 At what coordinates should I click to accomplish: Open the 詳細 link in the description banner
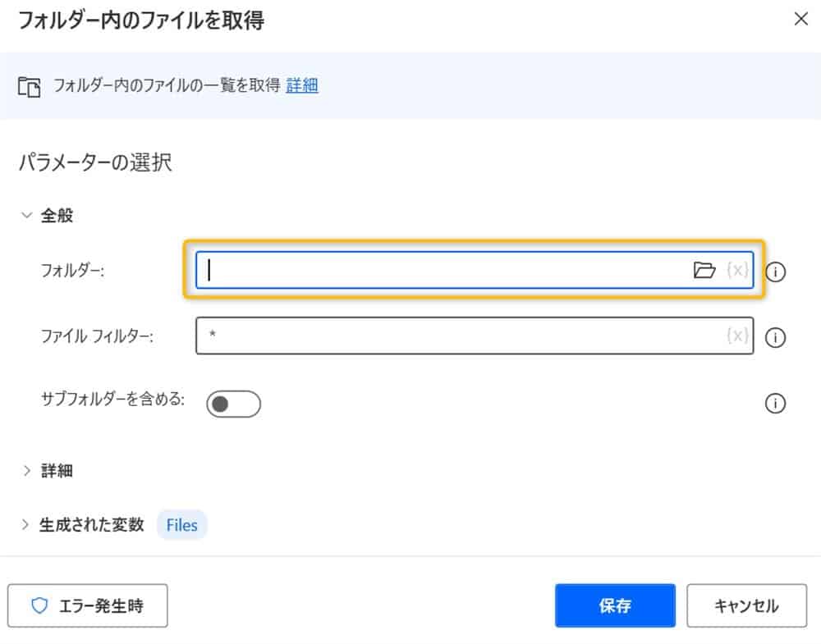coord(302,85)
